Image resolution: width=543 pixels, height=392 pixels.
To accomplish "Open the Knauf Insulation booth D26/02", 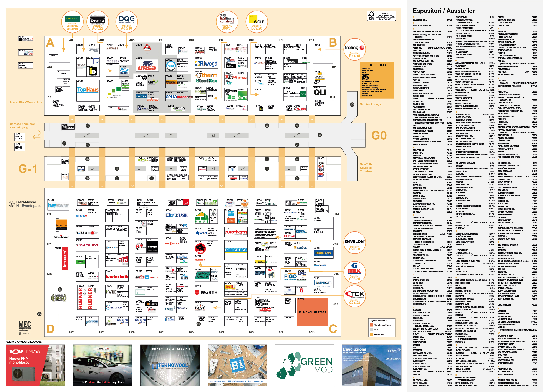I will 58,205.
